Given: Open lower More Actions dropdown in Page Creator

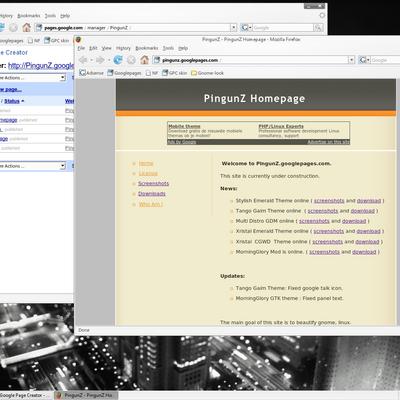Looking at the screenshot, I should 32,166.
